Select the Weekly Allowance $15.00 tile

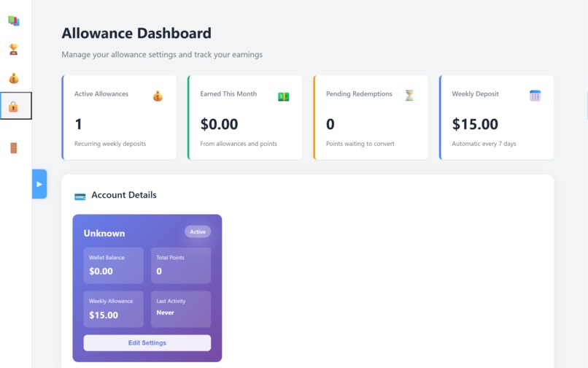[x=114, y=309]
